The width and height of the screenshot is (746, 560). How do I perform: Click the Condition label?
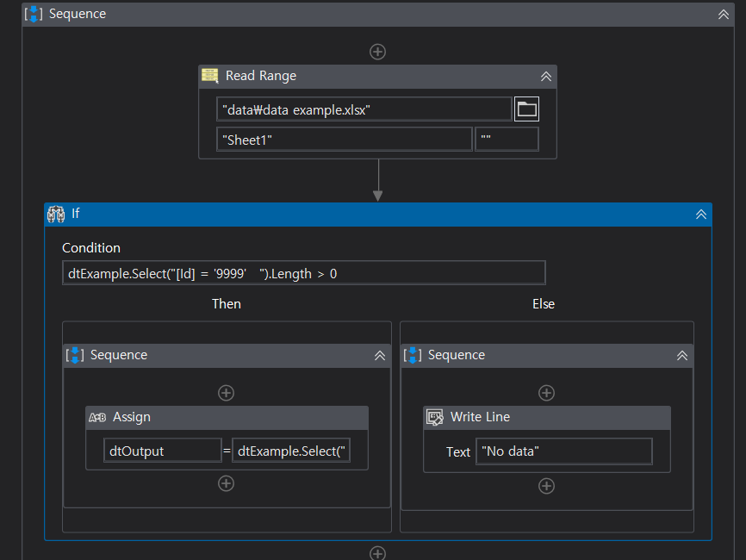coord(91,248)
